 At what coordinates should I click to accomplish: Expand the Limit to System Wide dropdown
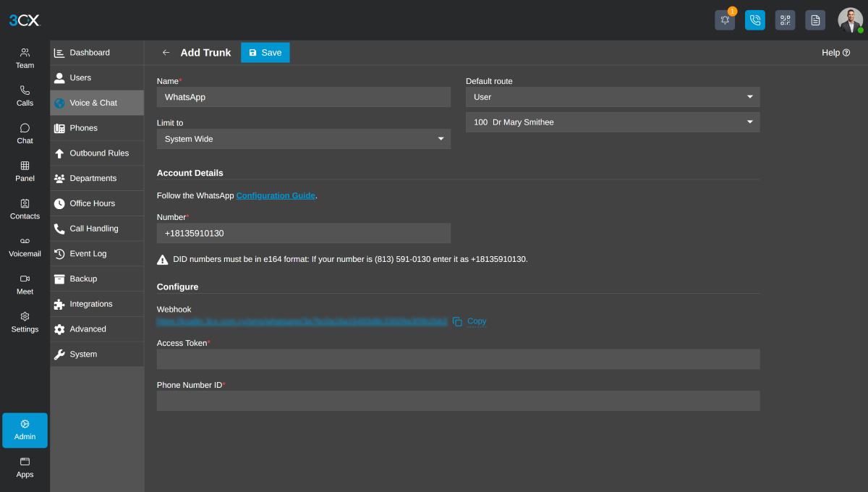[x=304, y=139]
